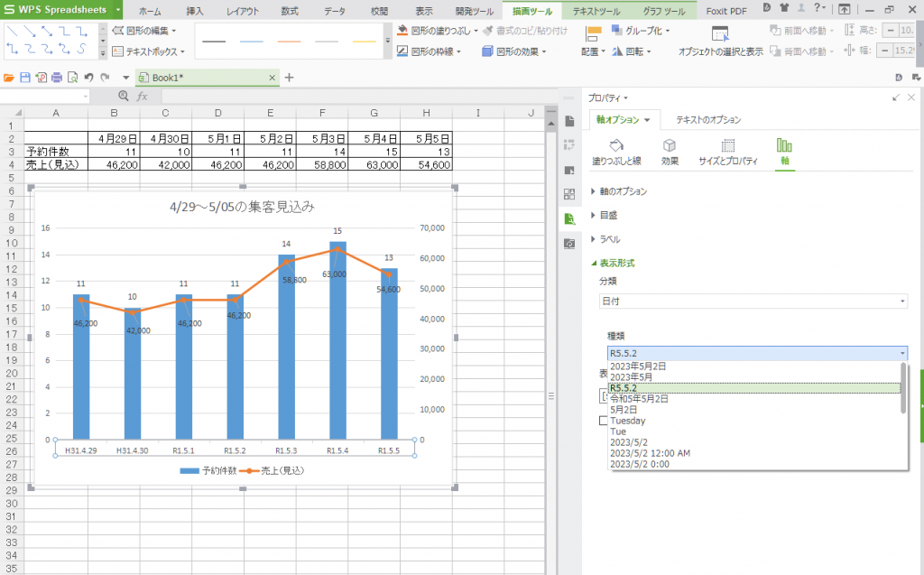Add a new document tab with plus icon
This screenshot has width=924, height=575.
coord(289,78)
